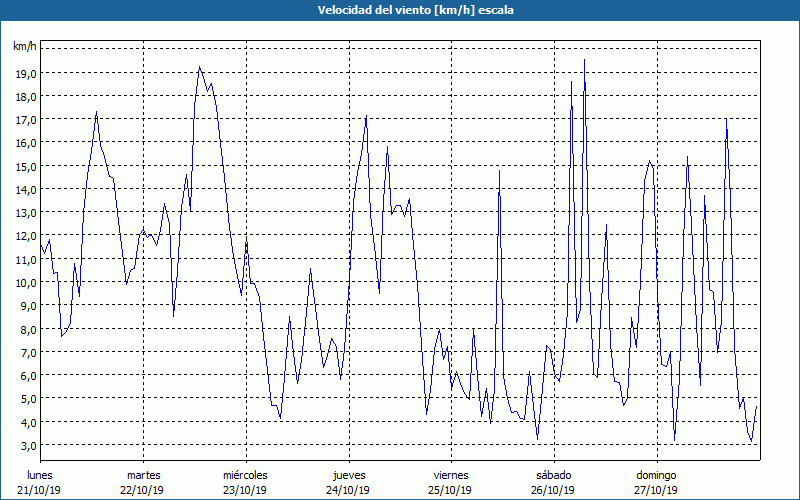Click the '11,0' y-axis value
Viewport: 800px width, 500px height.
click(26, 260)
